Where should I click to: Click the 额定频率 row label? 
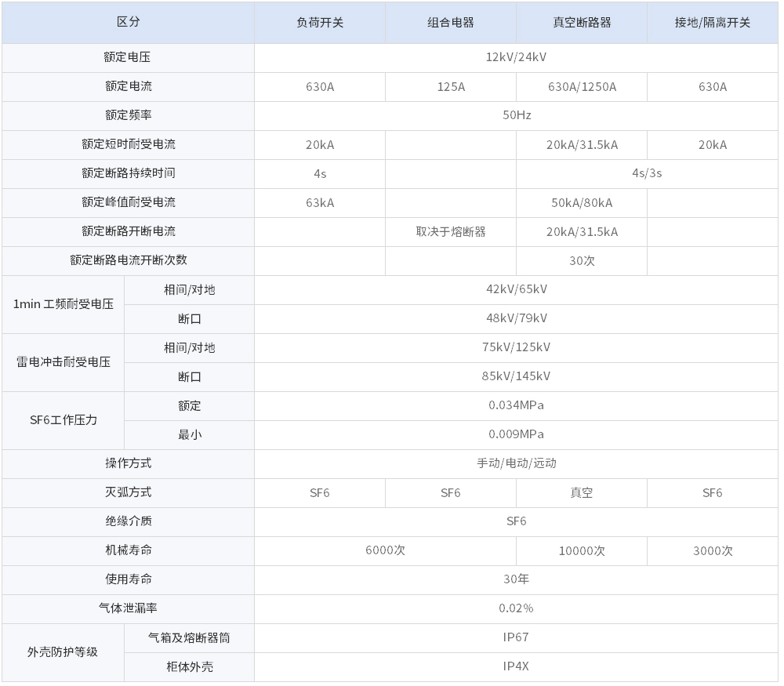128,115
